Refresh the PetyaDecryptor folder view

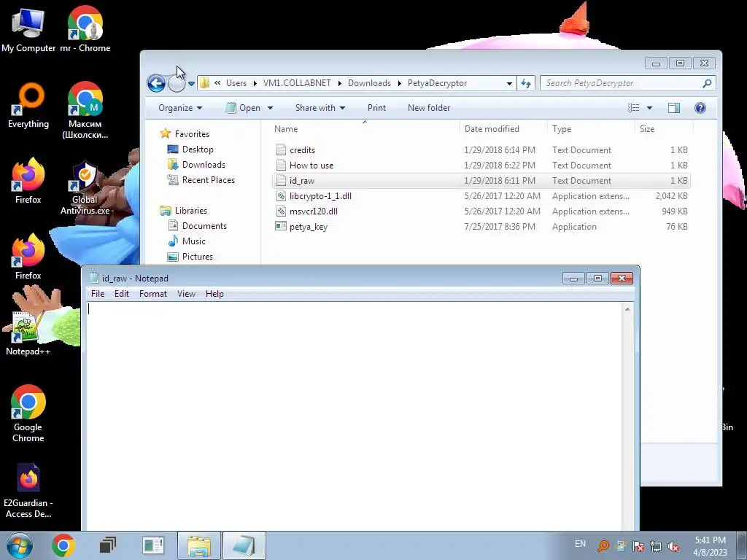pyautogui.click(x=526, y=83)
